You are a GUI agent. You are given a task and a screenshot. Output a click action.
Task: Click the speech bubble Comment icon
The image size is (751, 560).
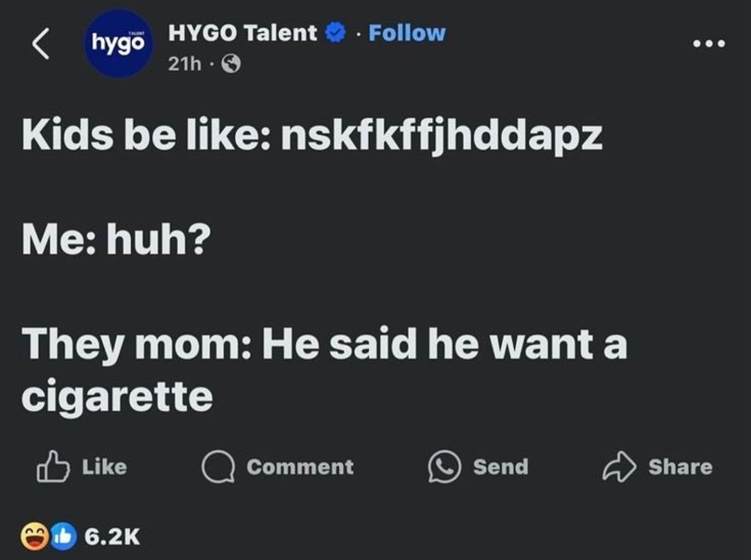[x=218, y=467]
